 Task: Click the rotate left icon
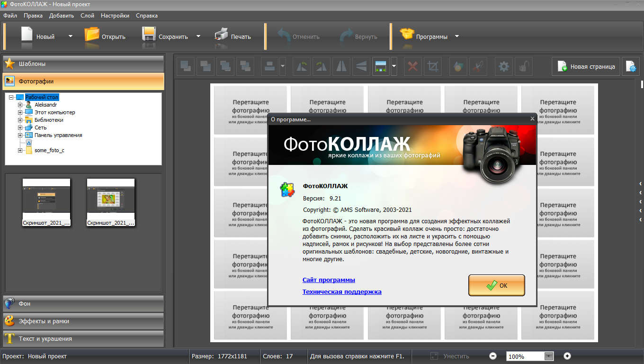(301, 66)
